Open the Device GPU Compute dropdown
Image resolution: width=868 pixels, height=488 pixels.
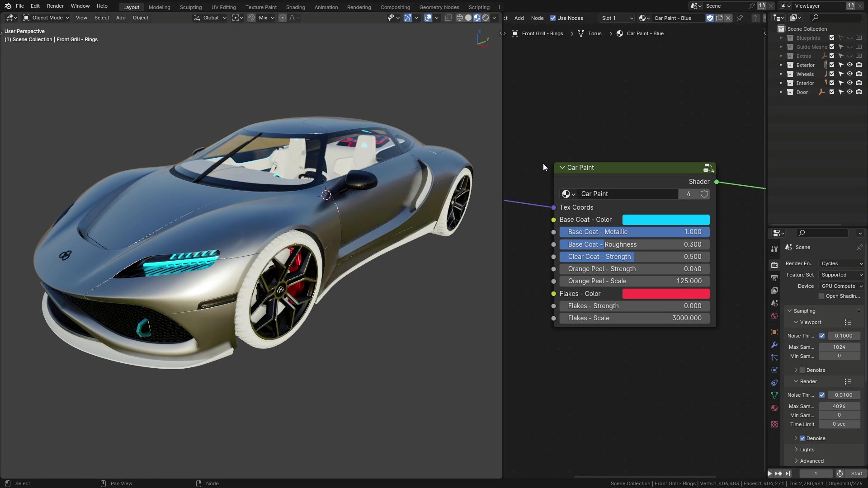click(x=842, y=286)
